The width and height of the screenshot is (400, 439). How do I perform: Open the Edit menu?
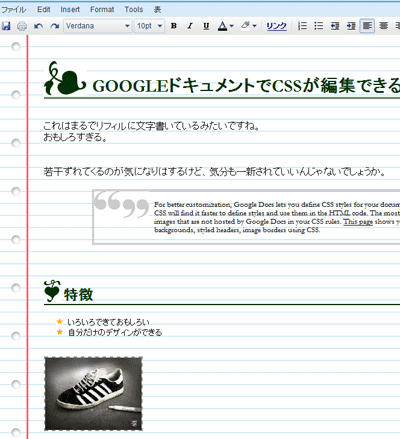pos(44,9)
